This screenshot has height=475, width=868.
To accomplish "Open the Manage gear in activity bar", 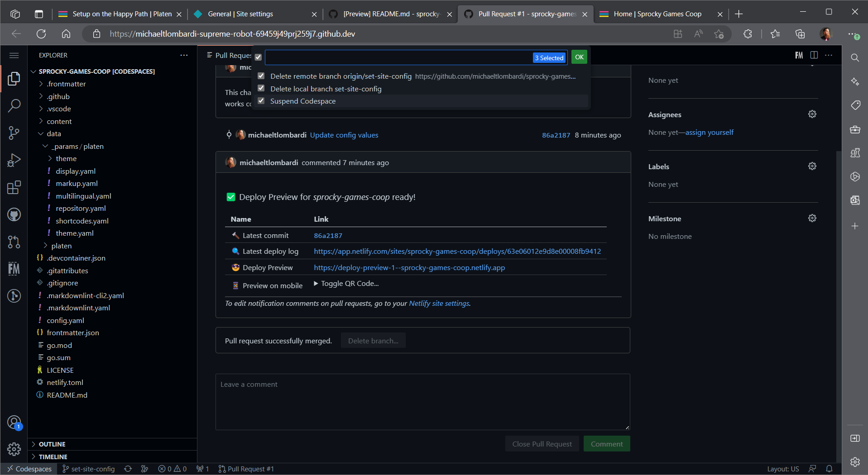I will tap(14, 449).
